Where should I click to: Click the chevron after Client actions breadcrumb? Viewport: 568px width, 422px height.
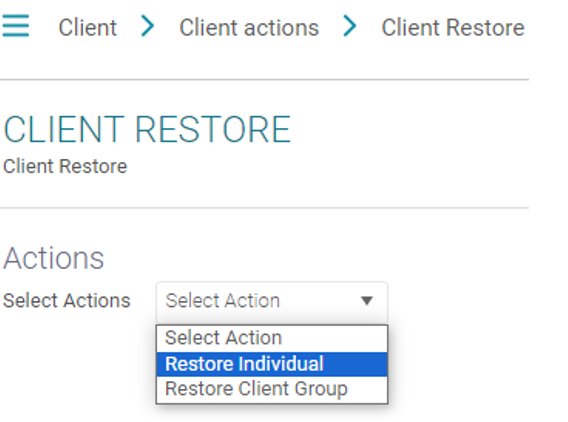tap(350, 26)
